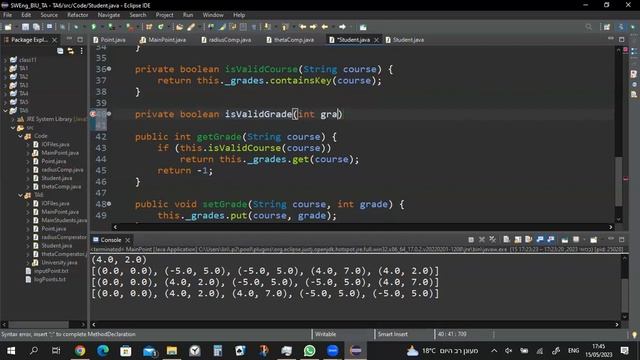Screen dimensions: 640x360
Task: Collapse the TA6 project
Action: [x=5, y=111]
